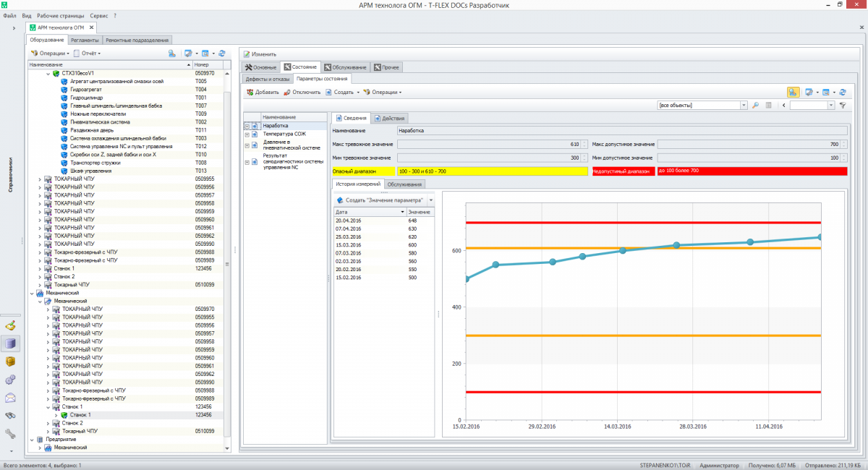Toggle the checkbox beside Температура СОЖ
The height and width of the screenshot is (470, 868).
tap(247, 134)
